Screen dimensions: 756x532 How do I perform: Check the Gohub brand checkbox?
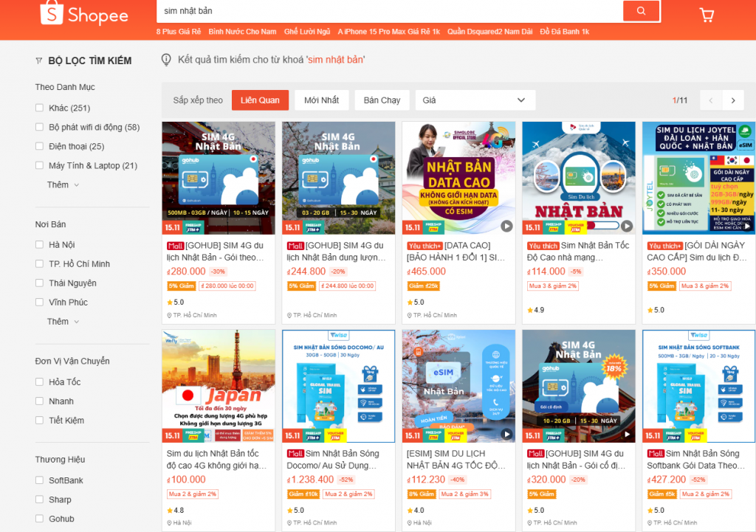pyautogui.click(x=40, y=519)
